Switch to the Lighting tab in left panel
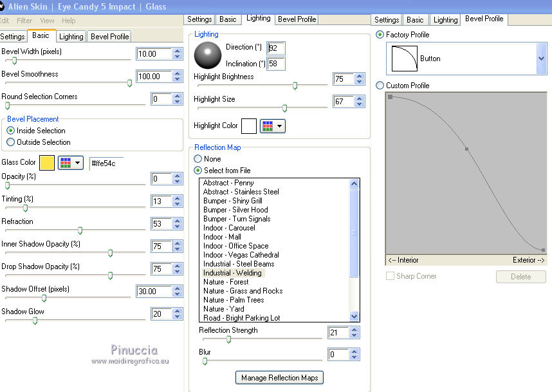 (71, 37)
